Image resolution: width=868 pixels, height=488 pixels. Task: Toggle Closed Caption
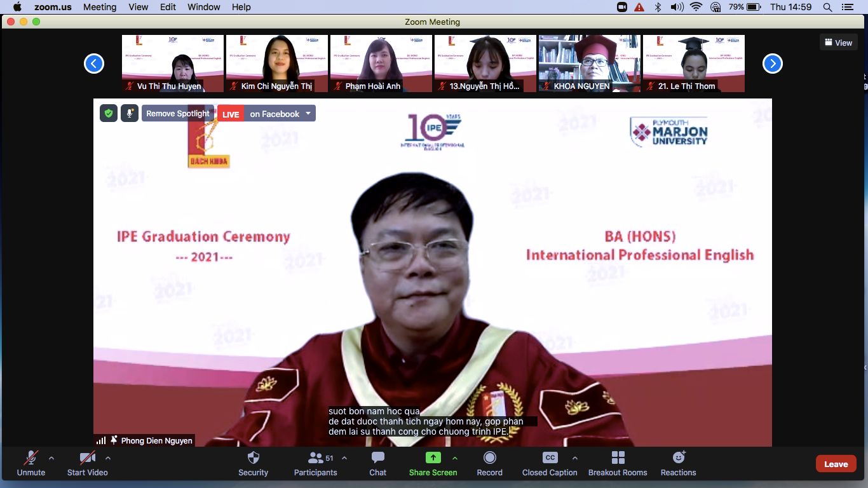click(x=550, y=463)
